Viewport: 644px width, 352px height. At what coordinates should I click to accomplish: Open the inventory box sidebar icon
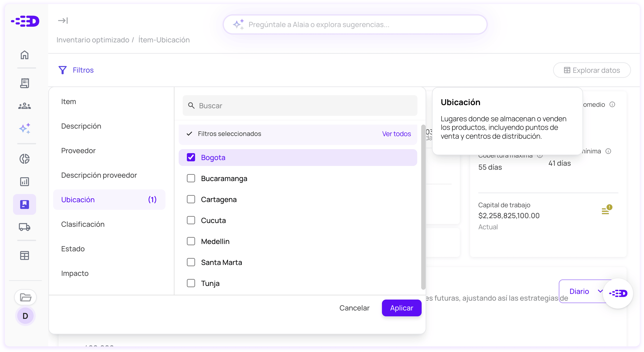(x=25, y=205)
